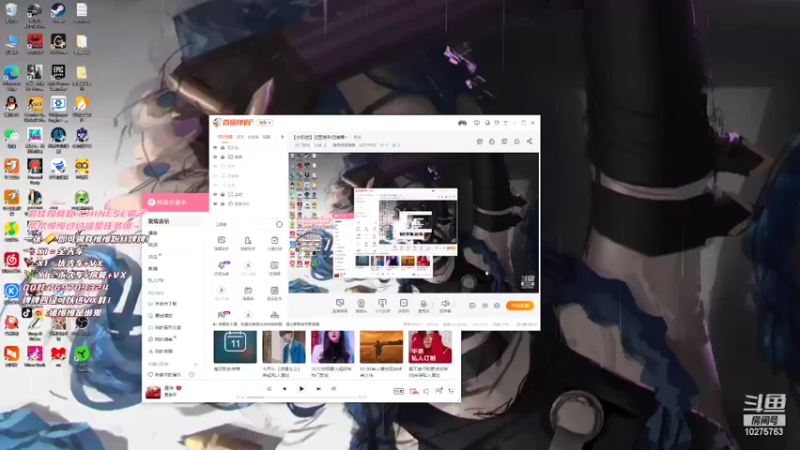This screenshot has height=450, width=800.
Task: Open the WeChat desktop icon
Action: pos(11,135)
